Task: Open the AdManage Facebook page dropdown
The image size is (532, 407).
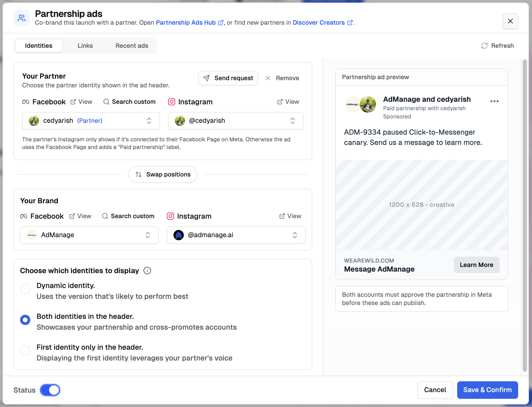Action: [x=89, y=235]
